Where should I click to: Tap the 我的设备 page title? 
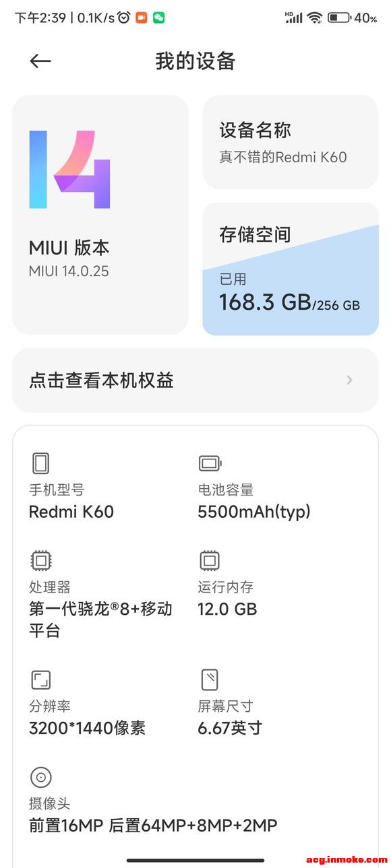(195, 61)
